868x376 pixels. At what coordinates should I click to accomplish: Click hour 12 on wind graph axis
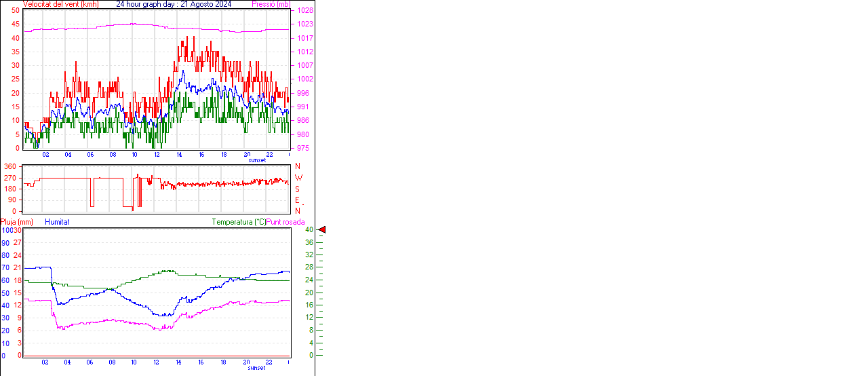click(157, 155)
